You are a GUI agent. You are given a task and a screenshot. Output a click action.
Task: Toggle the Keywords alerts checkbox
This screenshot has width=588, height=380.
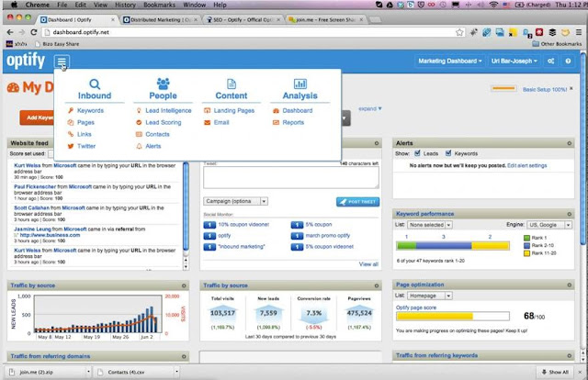pos(448,153)
